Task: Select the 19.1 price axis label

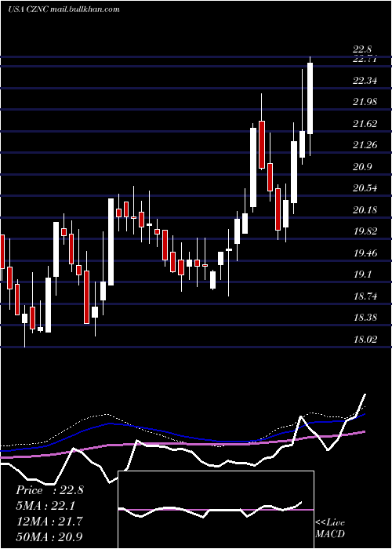Action: [363, 274]
